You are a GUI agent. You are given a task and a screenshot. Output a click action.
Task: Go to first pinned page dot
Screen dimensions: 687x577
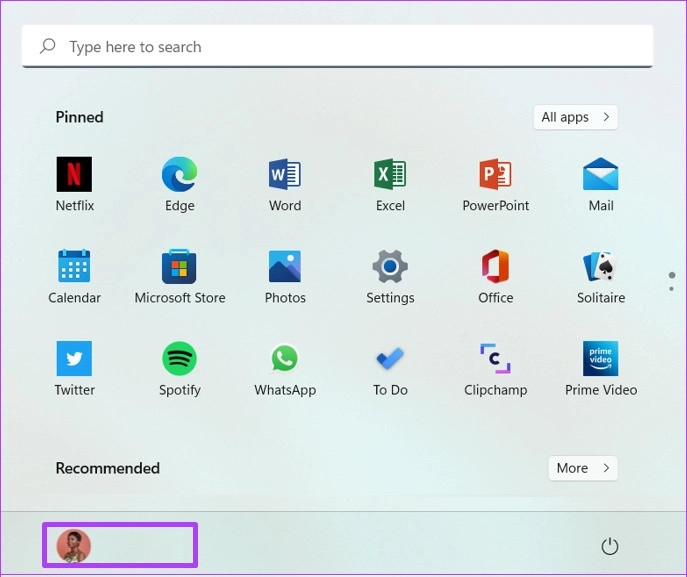coord(672,275)
